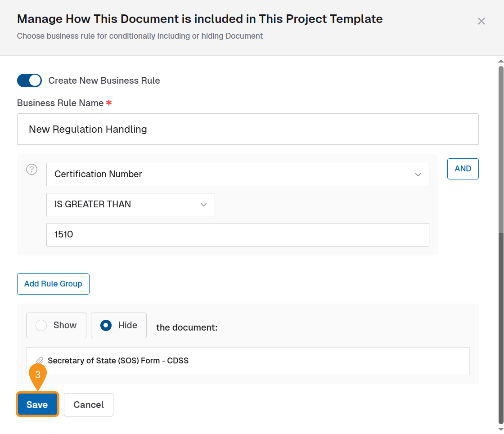
Task: Open the Certification Number field dropdown
Action: coord(238,174)
